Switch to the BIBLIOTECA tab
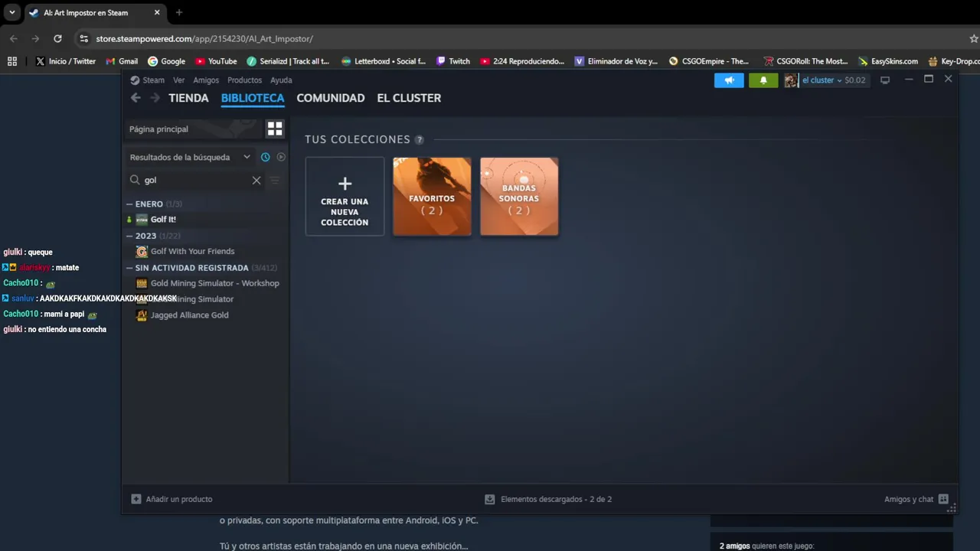The height and width of the screenshot is (551, 980). [253, 98]
